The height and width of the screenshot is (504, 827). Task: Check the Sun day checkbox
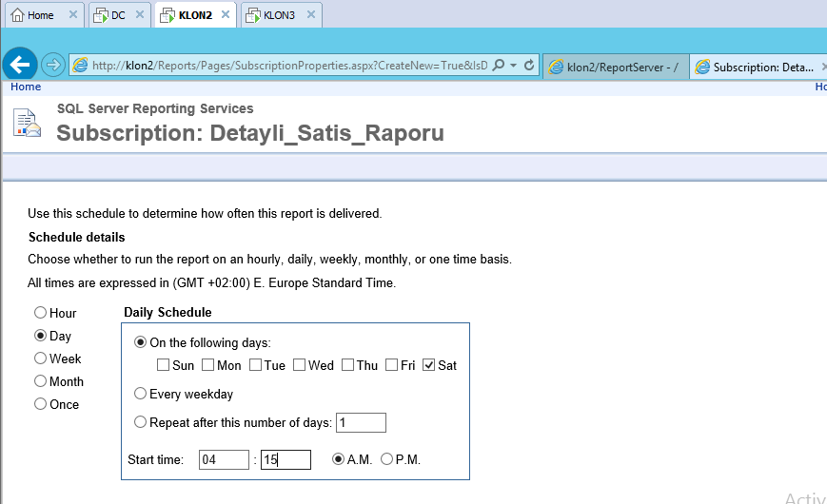pos(164,365)
